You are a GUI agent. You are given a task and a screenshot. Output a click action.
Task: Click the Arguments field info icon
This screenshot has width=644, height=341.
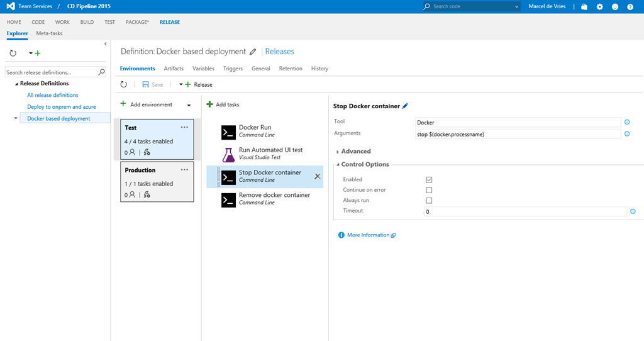click(627, 134)
